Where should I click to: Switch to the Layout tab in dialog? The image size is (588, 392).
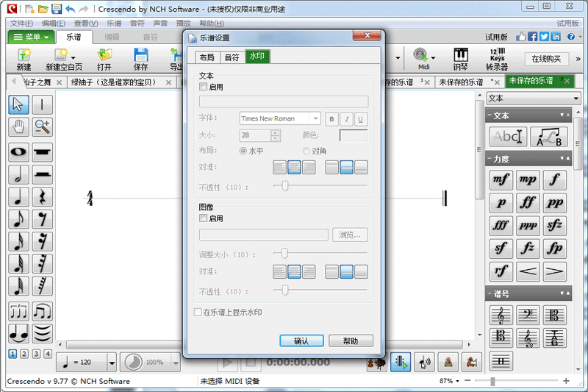click(x=207, y=57)
